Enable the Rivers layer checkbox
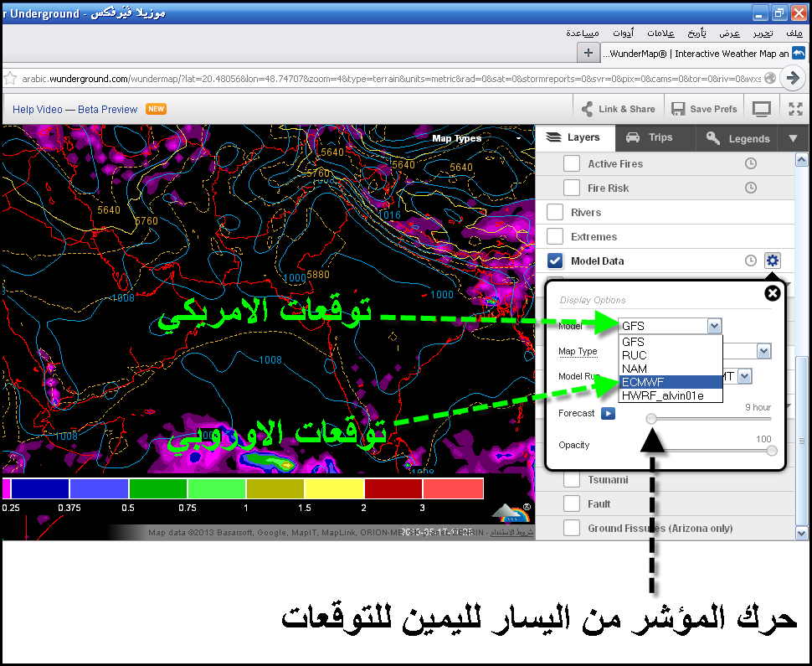This screenshot has height=666, width=812. click(x=555, y=212)
